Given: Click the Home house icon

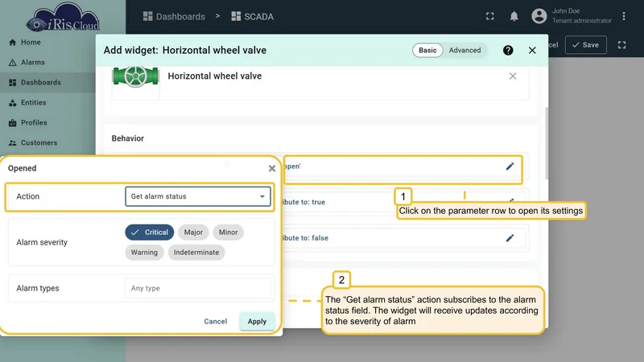Looking at the screenshot, I should (12, 43).
